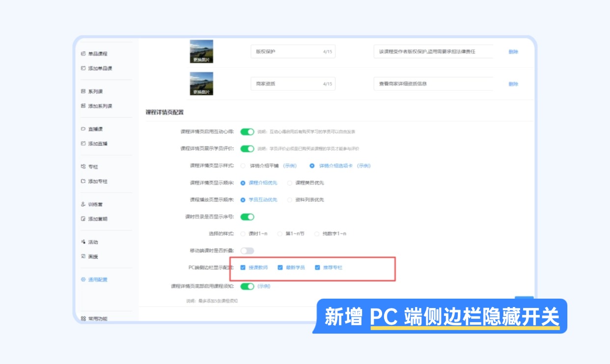Click the icon beside 活动 in sidebar
610x364 pixels.
83,242
